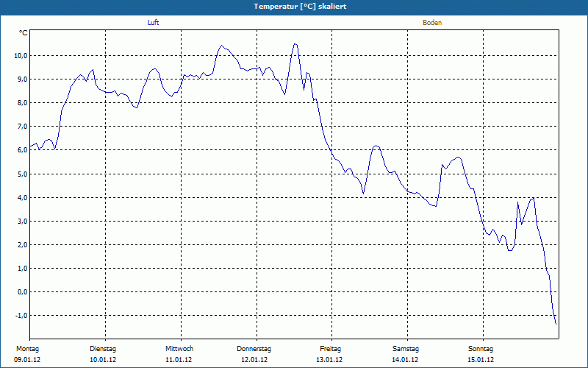Click the 4,0 y-axis value
Image resolution: width=588 pixels, height=368 pixels.
pyautogui.click(x=22, y=197)
